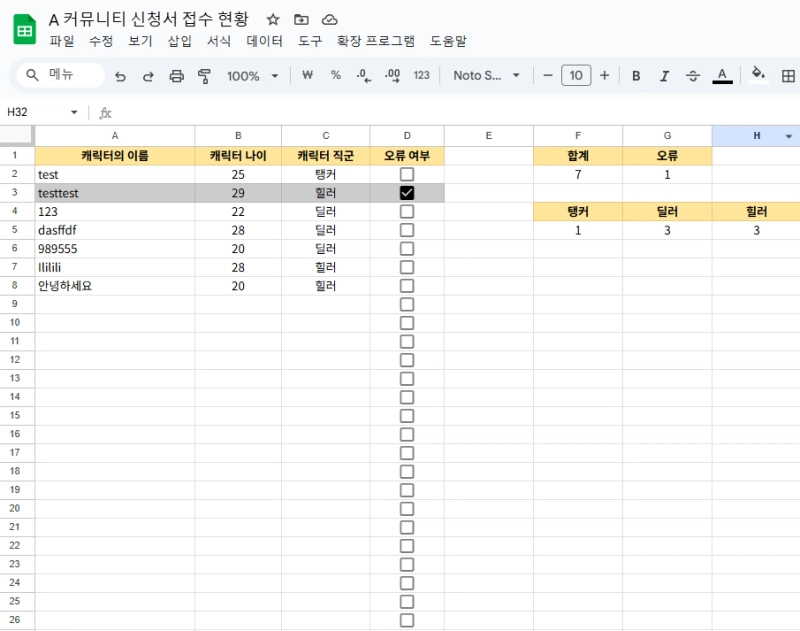The image size is (800, 631).
Task: Expand the Noto S... font dropdown
Action: 487,76
